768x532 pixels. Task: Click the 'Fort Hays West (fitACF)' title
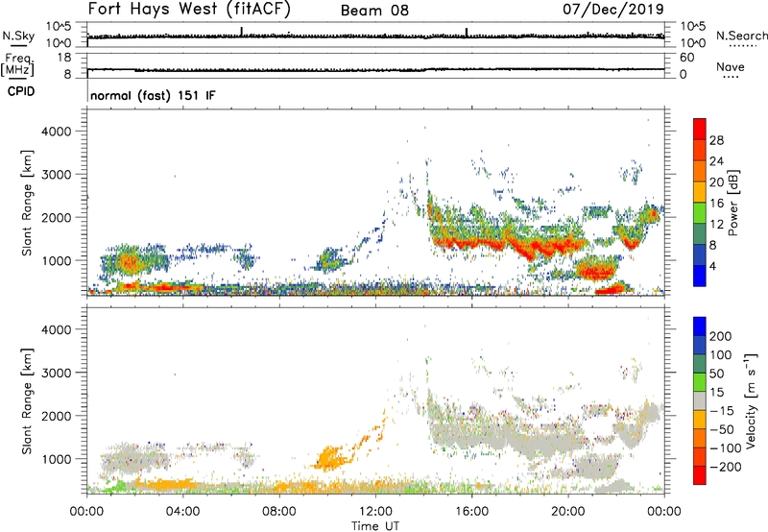(189, 9)
